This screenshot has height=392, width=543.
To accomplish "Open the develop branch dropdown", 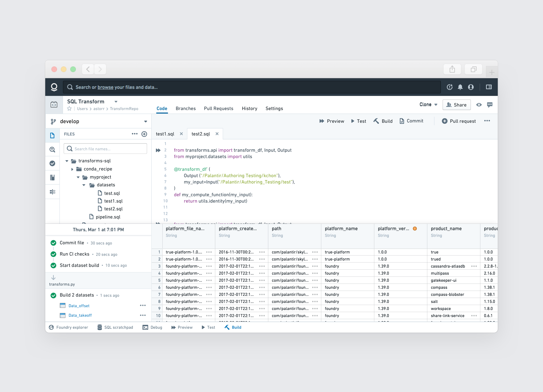I will click(146, 122).
